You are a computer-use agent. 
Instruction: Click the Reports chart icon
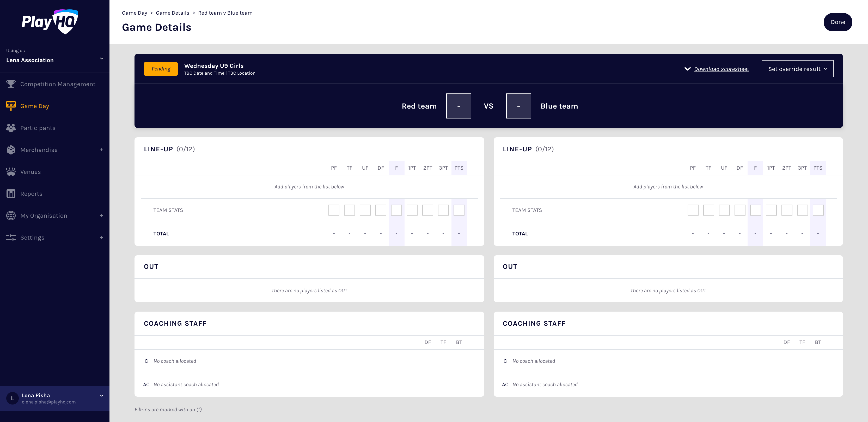11,194
